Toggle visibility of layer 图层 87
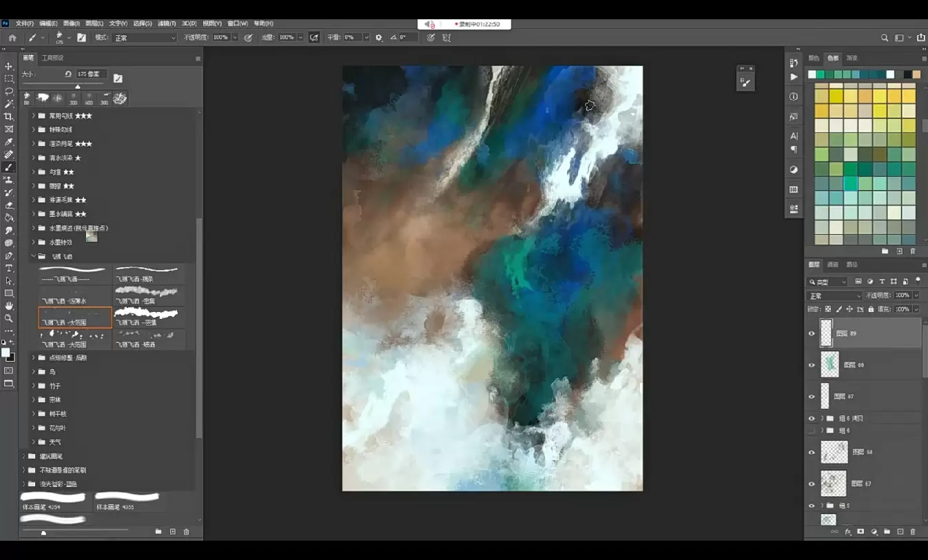 (812, 397)
